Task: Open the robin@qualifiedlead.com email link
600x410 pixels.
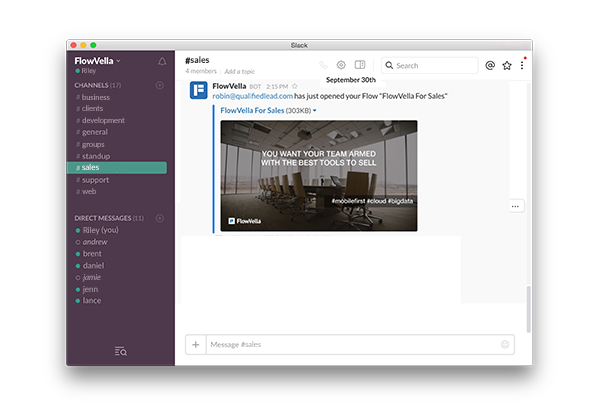Action: click(251, 96)
